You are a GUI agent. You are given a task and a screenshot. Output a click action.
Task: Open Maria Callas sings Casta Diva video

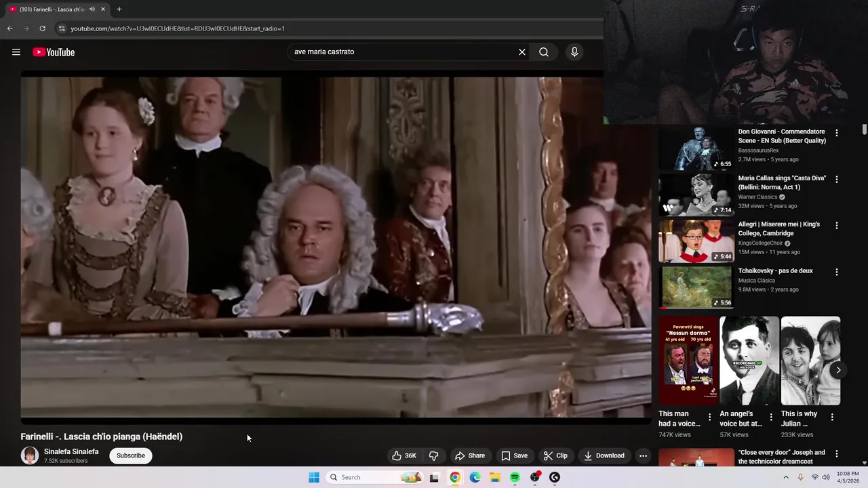(782, 182)
